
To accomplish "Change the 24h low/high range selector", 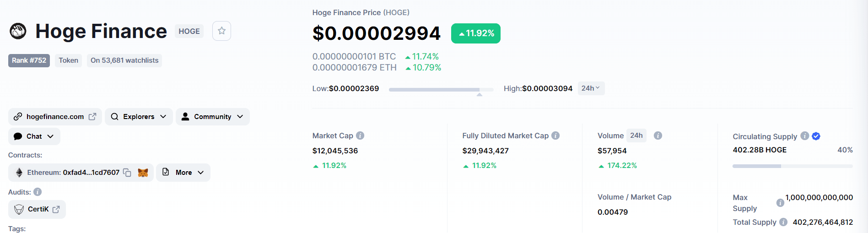I will pyautogui.click(x=591, y=88).
